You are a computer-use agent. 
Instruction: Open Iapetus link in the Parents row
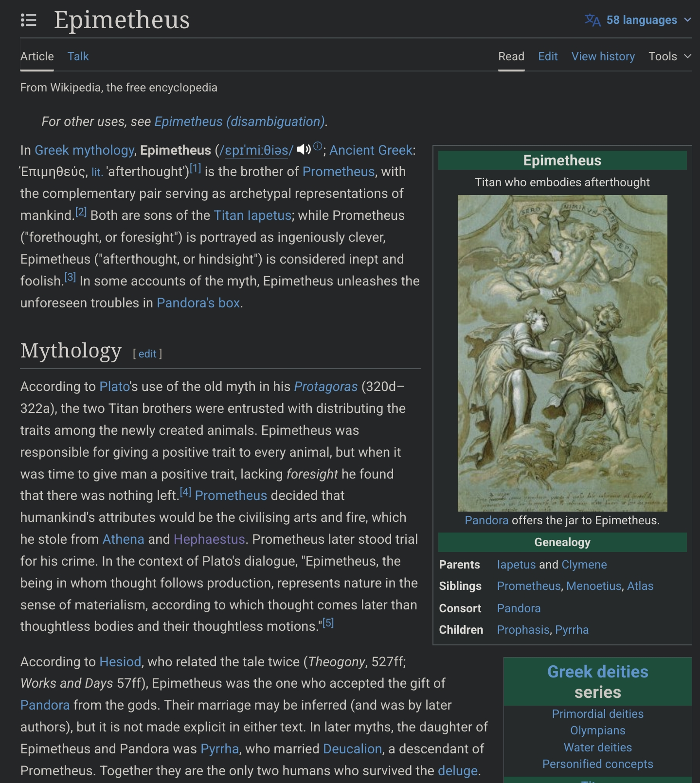tap(516, 565)
